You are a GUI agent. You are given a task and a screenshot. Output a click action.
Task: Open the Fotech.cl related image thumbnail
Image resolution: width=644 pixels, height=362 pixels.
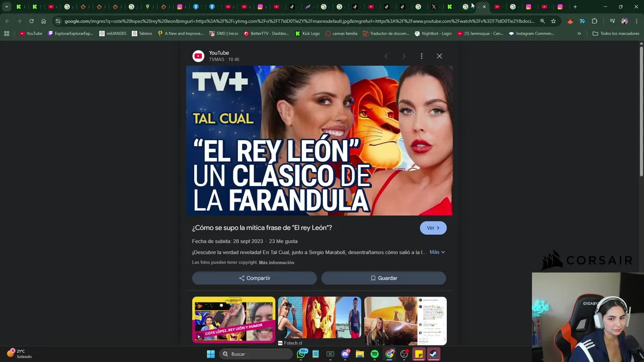coord(319,317)
